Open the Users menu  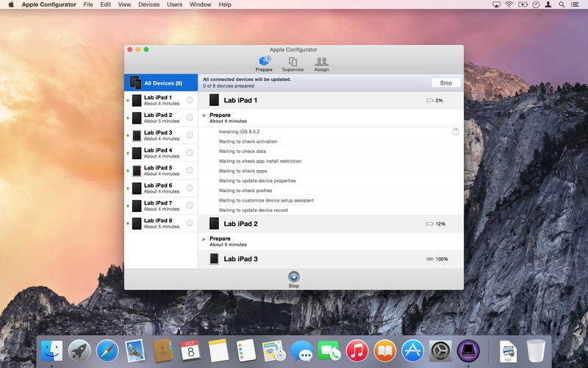(x=174, y=4)
